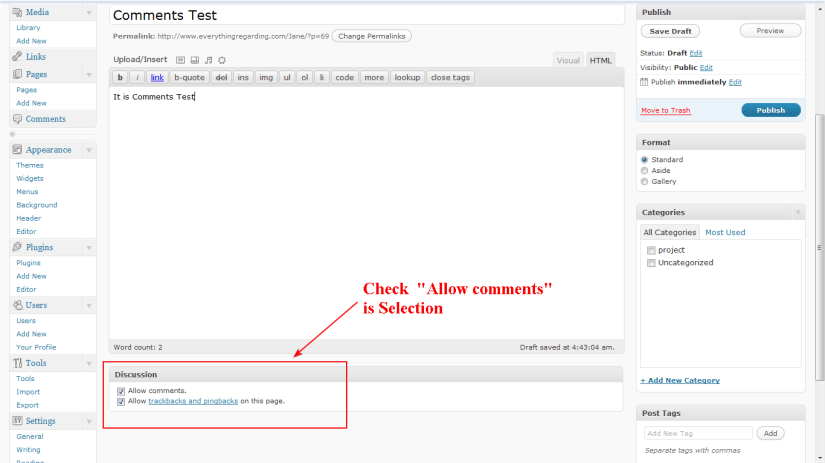Click the Media section icon in sidebar
Viewport: 825px width, 463px height.
point(17,12)
